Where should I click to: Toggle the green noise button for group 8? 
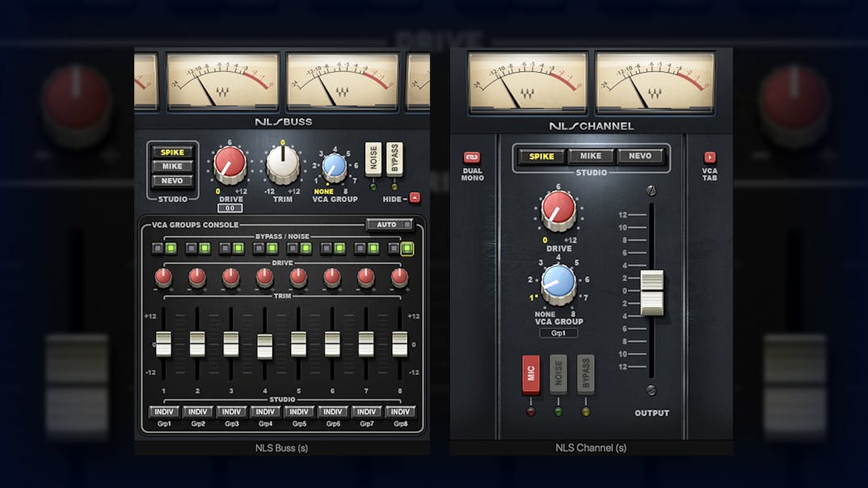coord(407,249)
